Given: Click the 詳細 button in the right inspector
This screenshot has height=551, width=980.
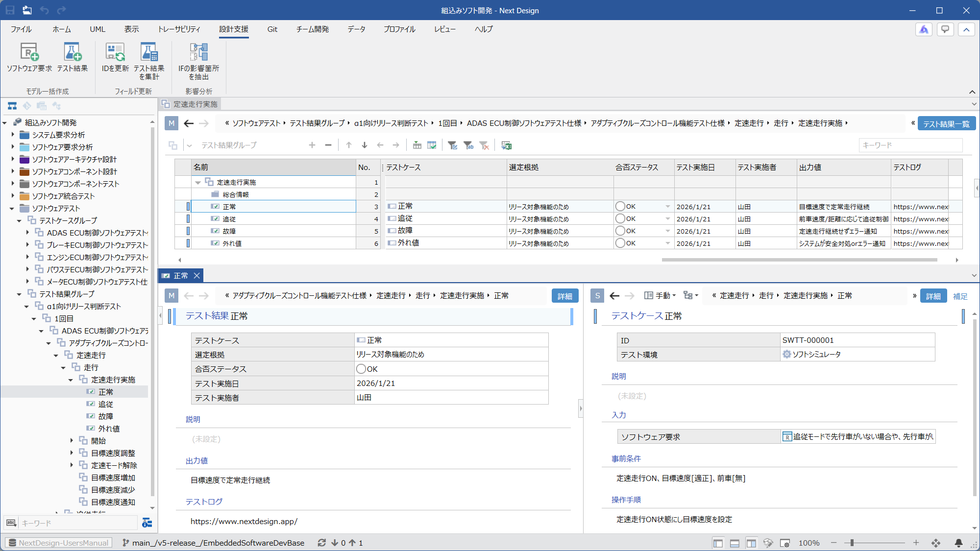Looking at the screenshot, I should [933, 296].
